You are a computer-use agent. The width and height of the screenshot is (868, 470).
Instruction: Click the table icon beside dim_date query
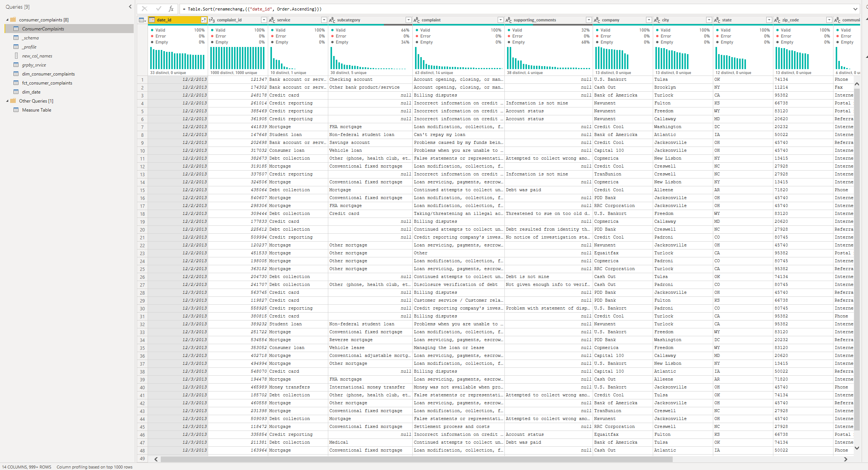(x=16, y=92)
